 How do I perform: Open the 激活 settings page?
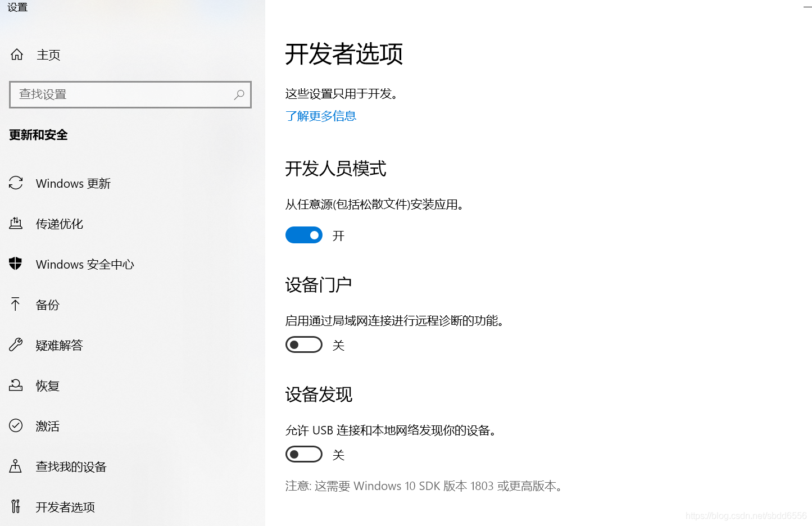(48, 426)
